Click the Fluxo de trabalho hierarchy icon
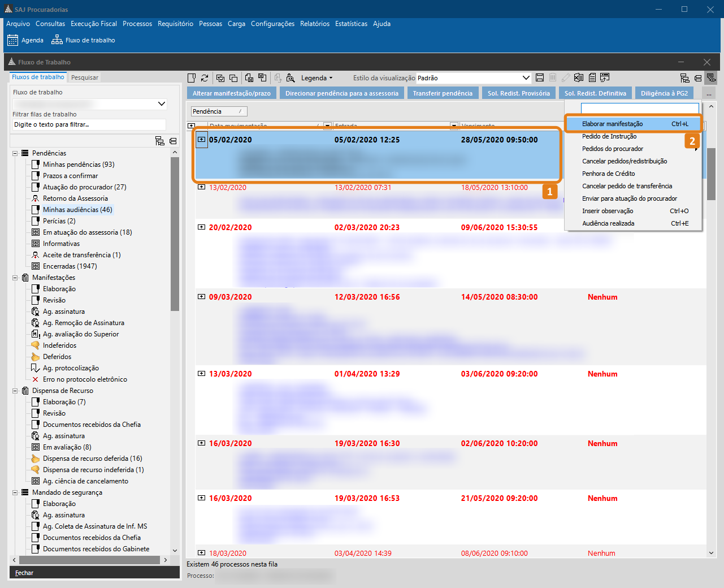724x588 pixels. pyautogui.click(x=57, y=40)
